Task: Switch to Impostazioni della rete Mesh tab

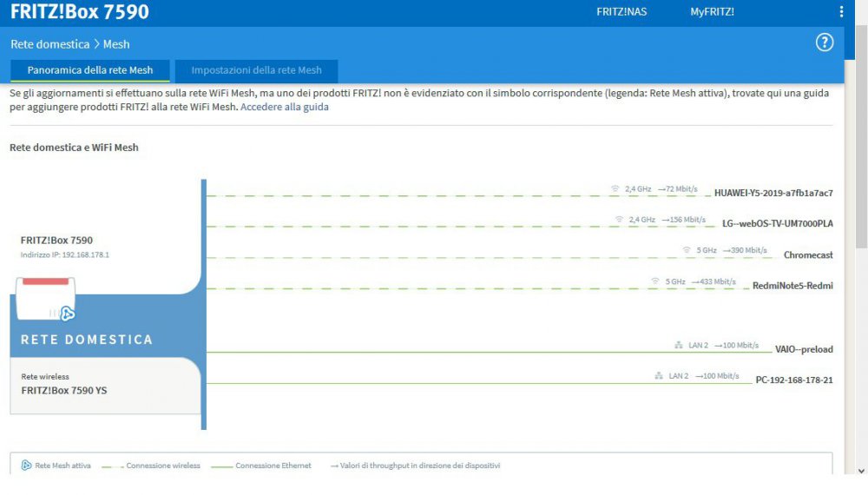Action: point(256,70)
